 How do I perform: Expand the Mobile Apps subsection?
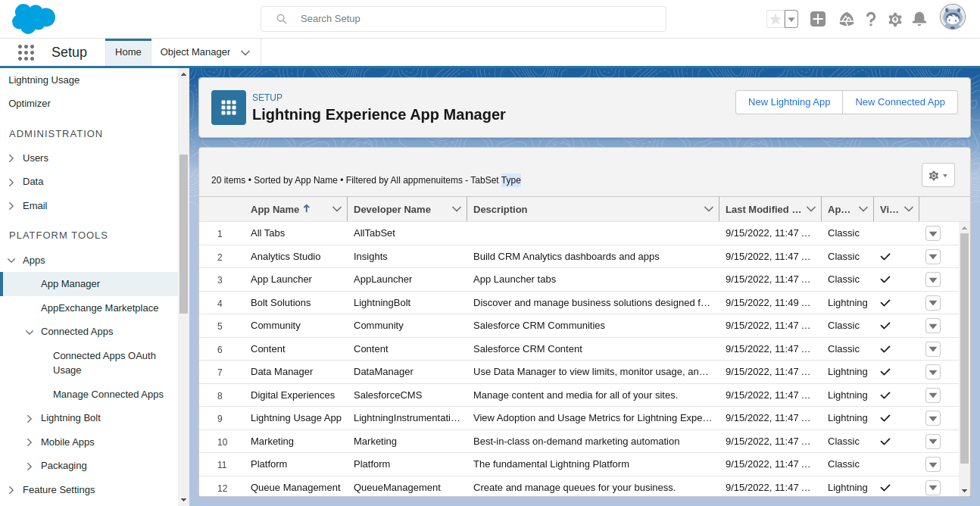click(30, 442)
